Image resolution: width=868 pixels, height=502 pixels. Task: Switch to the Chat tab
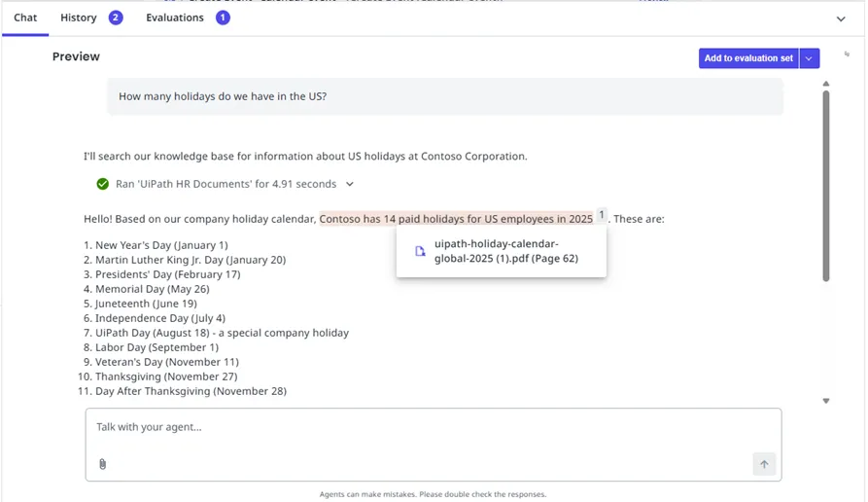click(x=25, y=18)
